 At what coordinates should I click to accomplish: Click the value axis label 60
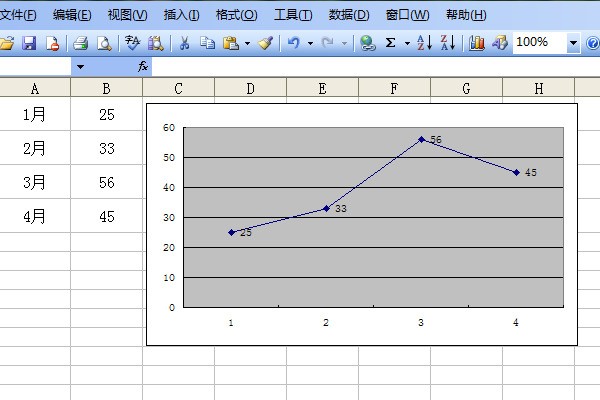[169, 127]
